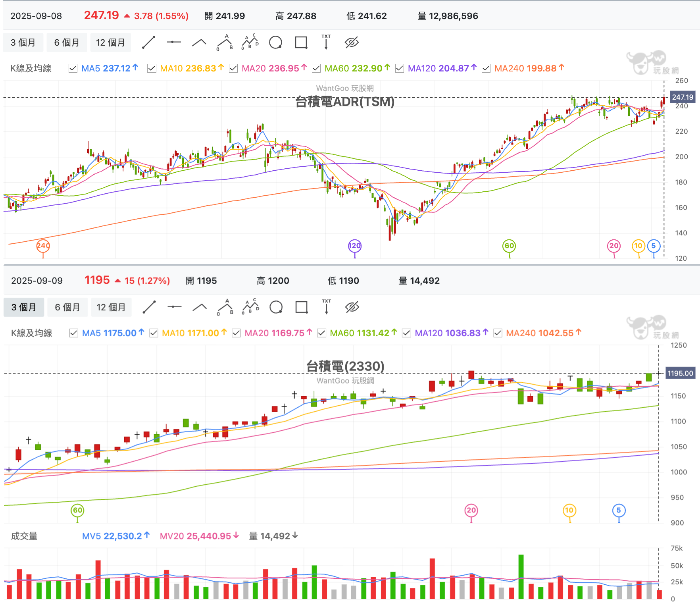Viewport: 700px width, 603px height.
Task: Disable the MA240 checkbox on 2330 chart
Action: (497, 333)
